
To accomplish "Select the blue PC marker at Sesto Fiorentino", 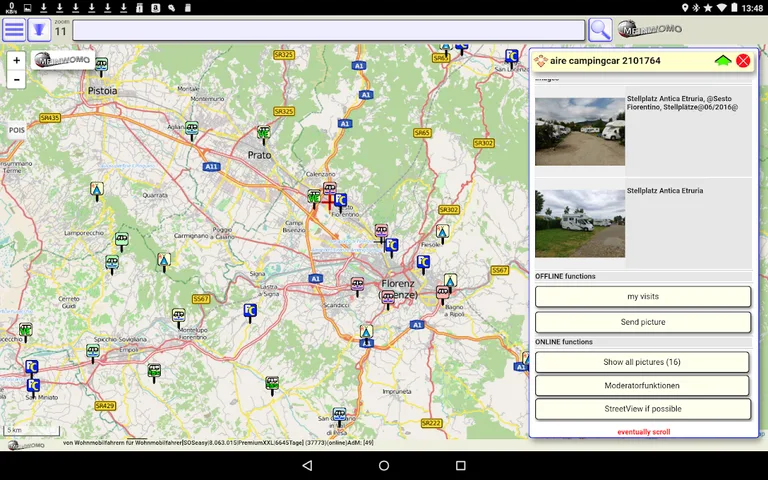I will coord(340,200).
